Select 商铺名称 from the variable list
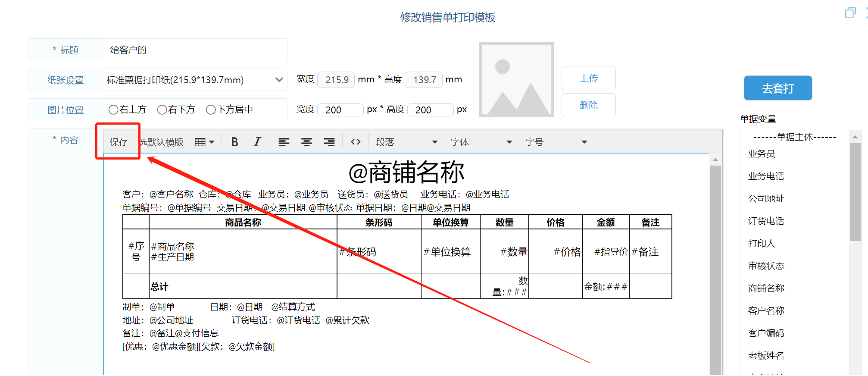 (766, 288)
